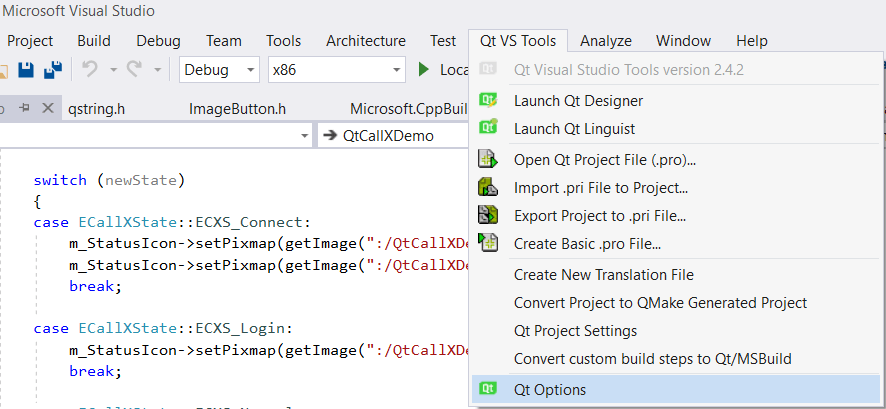Click 'Qt Visual Studio Tools version 2.4.2' text

coord(629,70)
